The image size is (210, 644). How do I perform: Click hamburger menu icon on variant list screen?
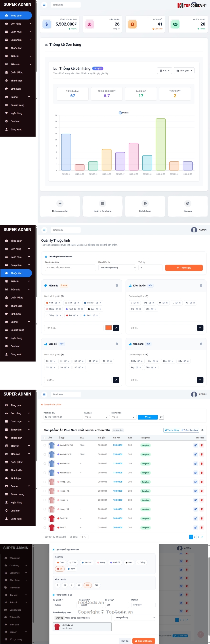tap(44, 394)
